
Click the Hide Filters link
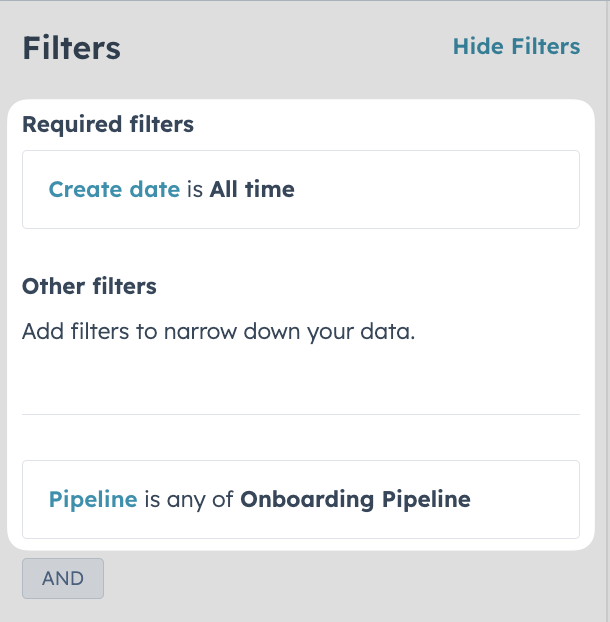click(x=516, y=46)
